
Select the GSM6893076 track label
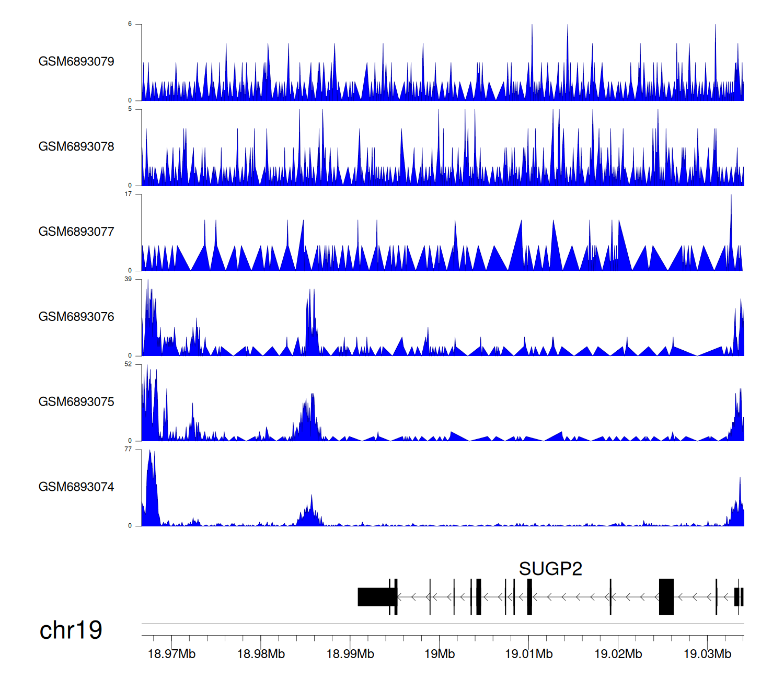point(76,317)
